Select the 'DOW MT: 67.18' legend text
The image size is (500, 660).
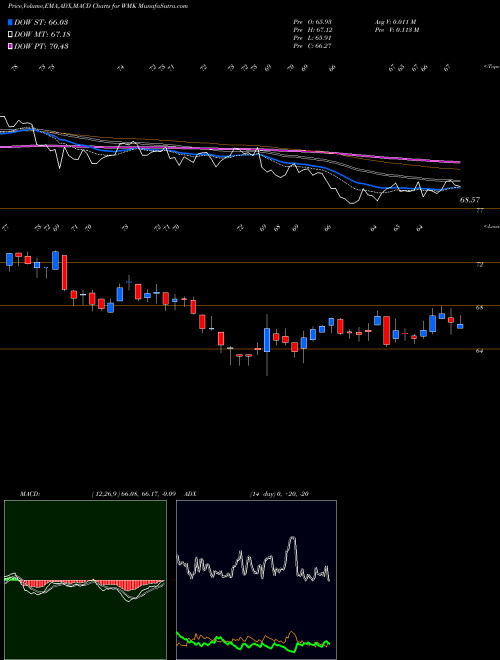click(x=42, y=35)
